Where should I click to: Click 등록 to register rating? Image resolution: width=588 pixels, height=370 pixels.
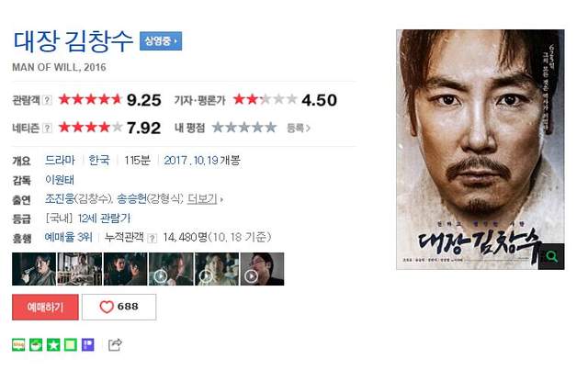tap(298, 128)
